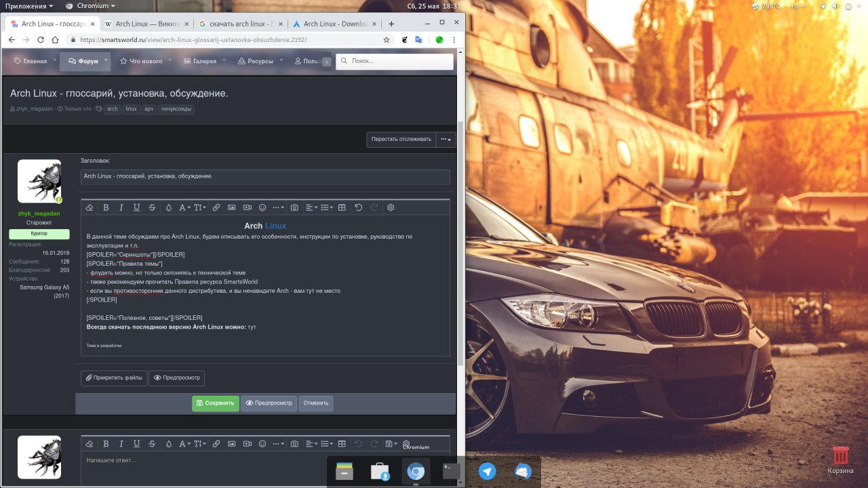868x488 pixels.
Task: Open the font family dropdown in the post editor
Action: 185,207
